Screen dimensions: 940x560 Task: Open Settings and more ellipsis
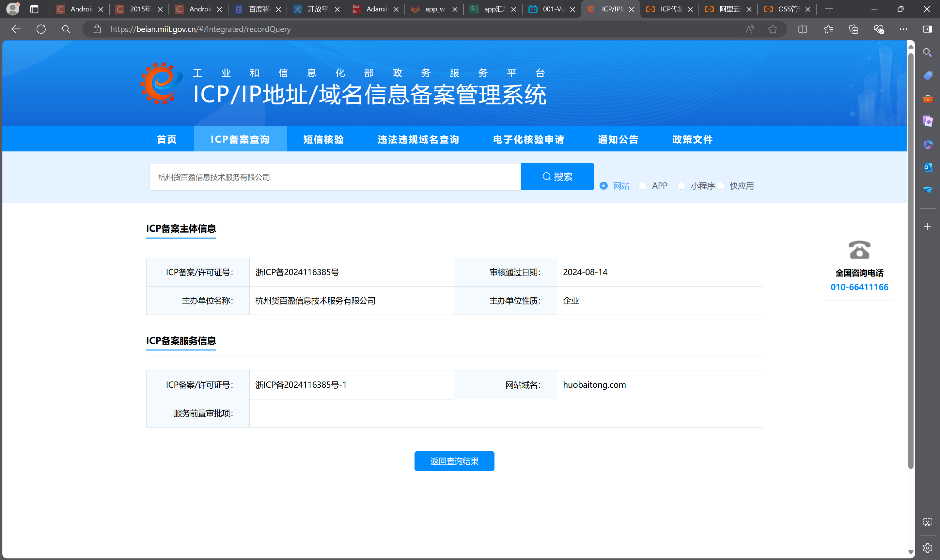point(903,29)
